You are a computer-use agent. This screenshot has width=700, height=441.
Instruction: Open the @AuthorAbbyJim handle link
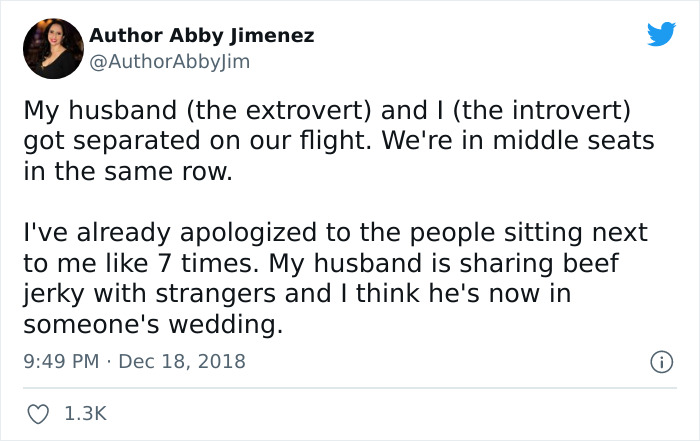coord(169,61)
